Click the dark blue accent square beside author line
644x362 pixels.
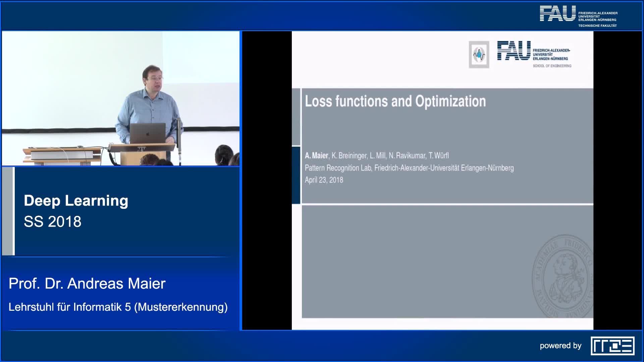coord(296,175)
